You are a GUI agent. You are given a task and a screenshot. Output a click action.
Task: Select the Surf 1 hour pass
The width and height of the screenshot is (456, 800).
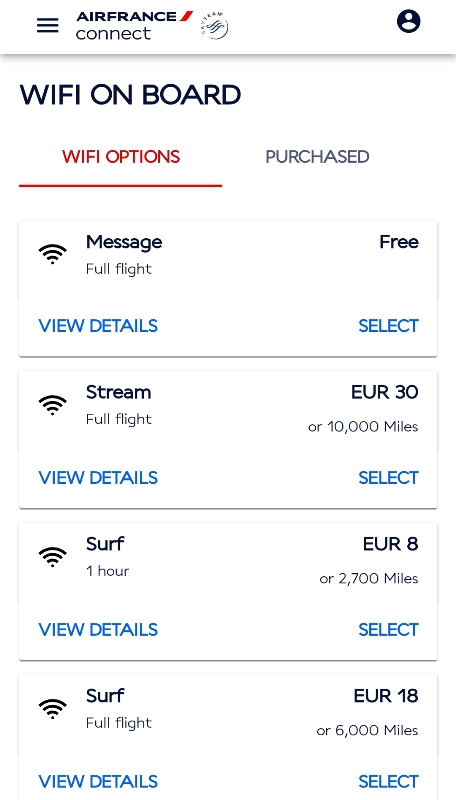388,630
